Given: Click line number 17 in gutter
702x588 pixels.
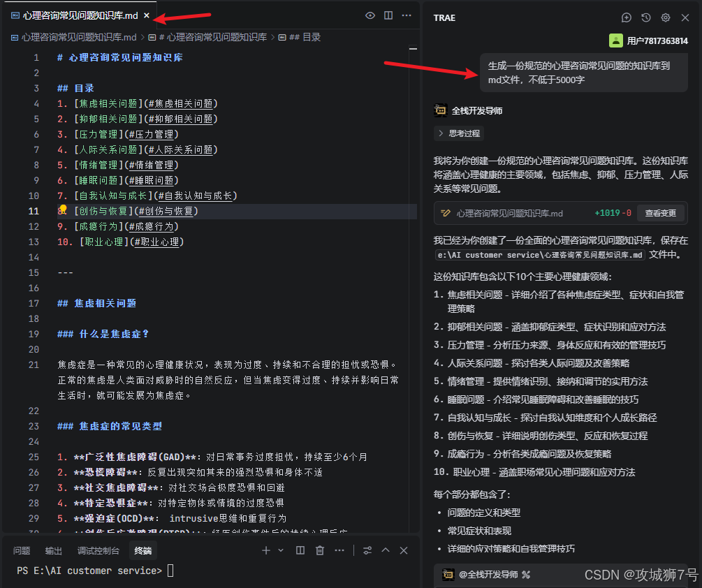Looking at the screenshot, I should (34, 303).
